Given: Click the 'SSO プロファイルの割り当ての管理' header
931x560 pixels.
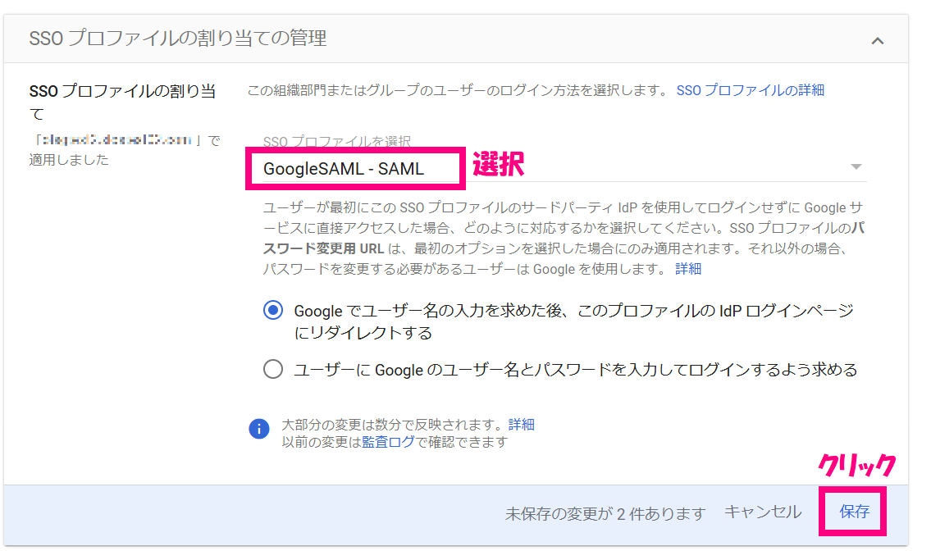Looking at the screenshot, I should coord(177,39).
